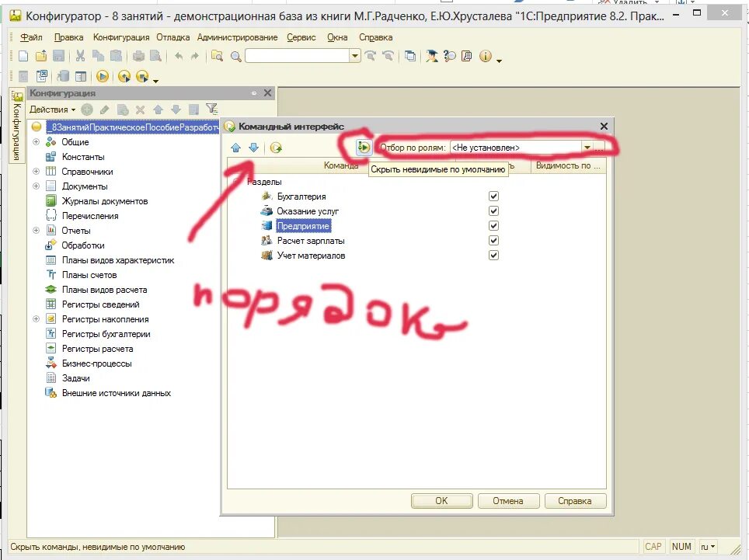Open the Справка menu in the menu bar
Viewport: 749px width, 560px height.
point(375,37)
